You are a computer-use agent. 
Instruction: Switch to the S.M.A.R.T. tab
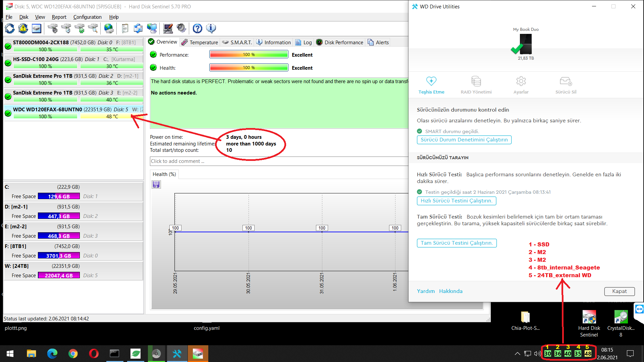[x=237, y=42]
